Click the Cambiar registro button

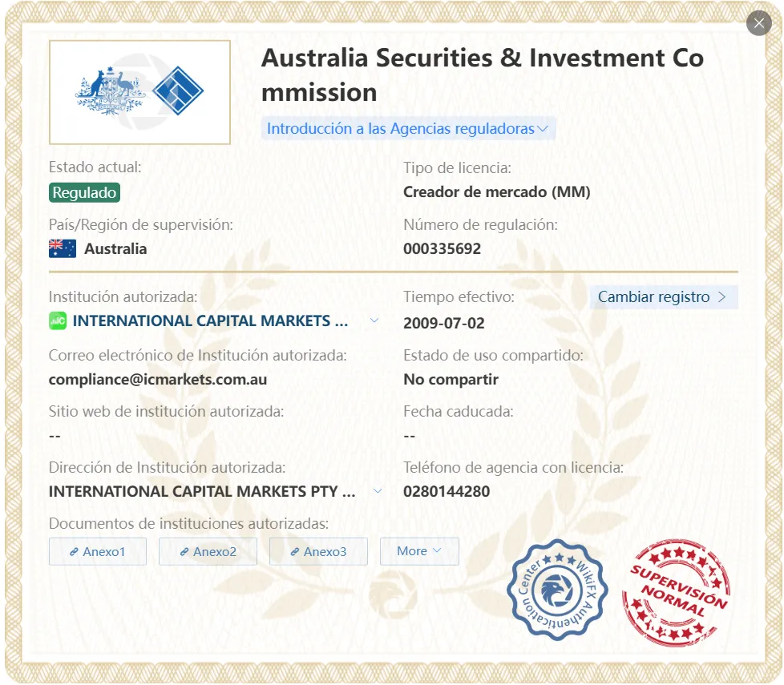[663, 296]
